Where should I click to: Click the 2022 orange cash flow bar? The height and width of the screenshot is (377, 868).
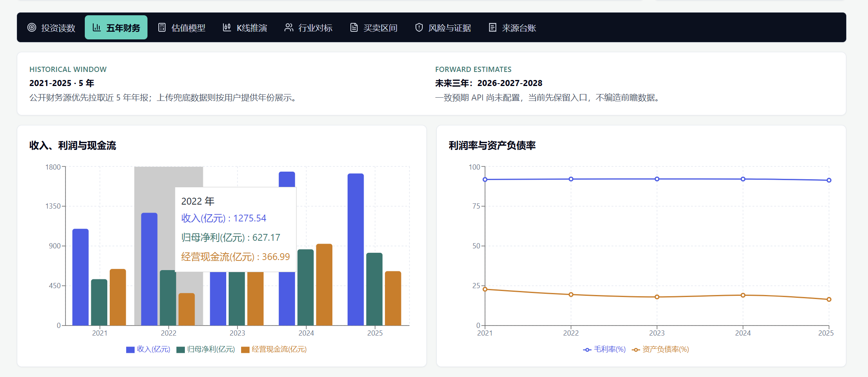point(186,309)
